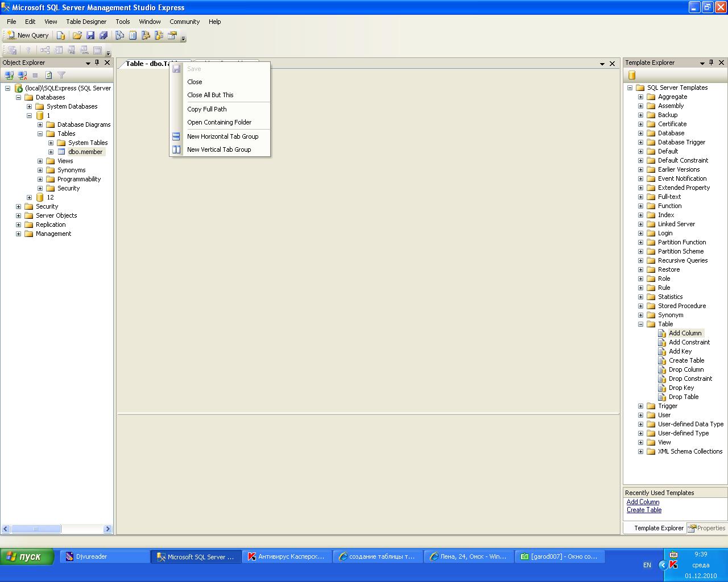Open the active documents dropdown arrow

click(602, 64)
